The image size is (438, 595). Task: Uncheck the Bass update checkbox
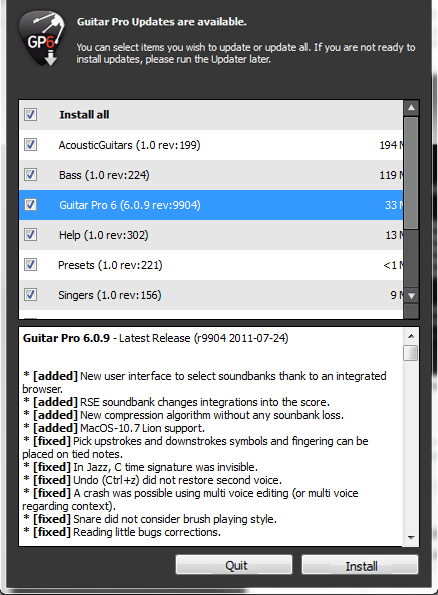tap(30, 175)
